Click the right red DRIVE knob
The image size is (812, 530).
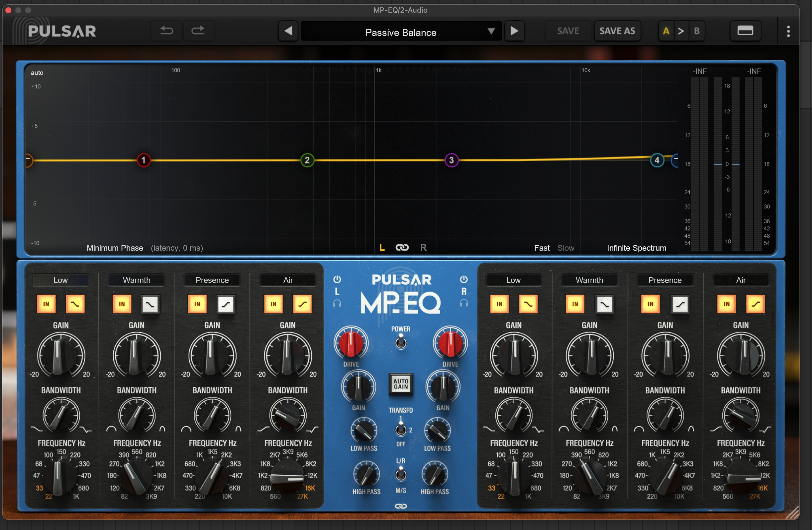pyautogui.click(x=450, y=342)
